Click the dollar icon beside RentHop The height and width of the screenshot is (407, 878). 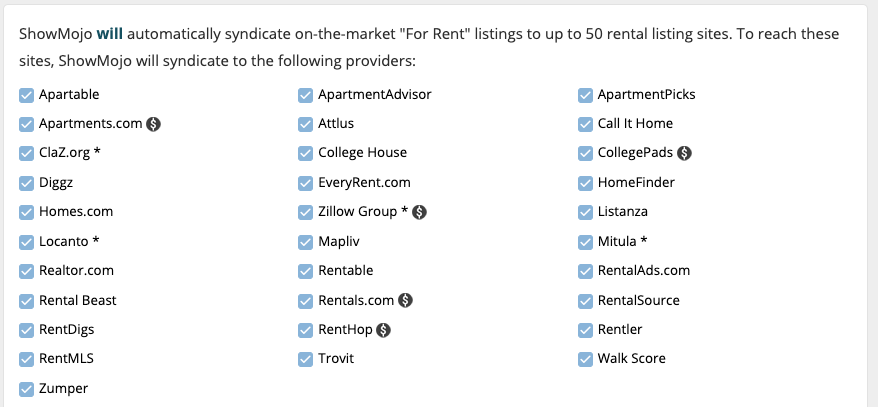(x=383, y=329)
